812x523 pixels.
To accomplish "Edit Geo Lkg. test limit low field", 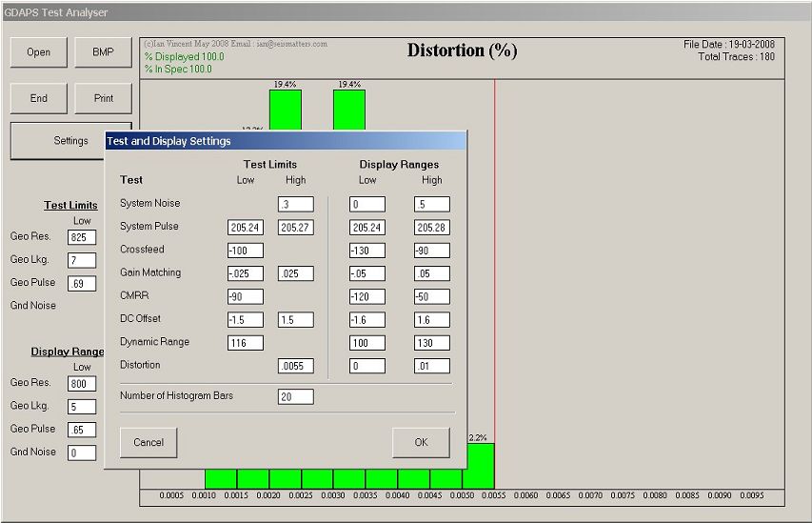I will coord(82,260).
